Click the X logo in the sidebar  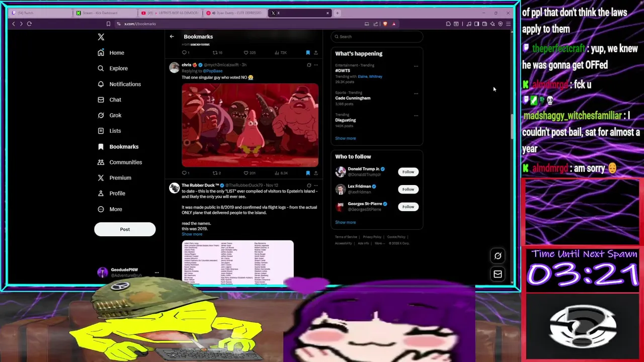point(101,37)
